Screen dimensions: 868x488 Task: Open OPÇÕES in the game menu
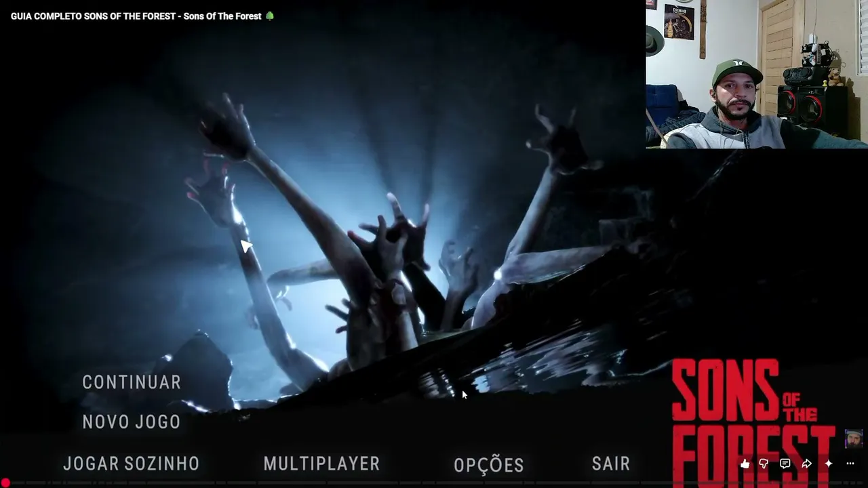[x=489, y=464]
